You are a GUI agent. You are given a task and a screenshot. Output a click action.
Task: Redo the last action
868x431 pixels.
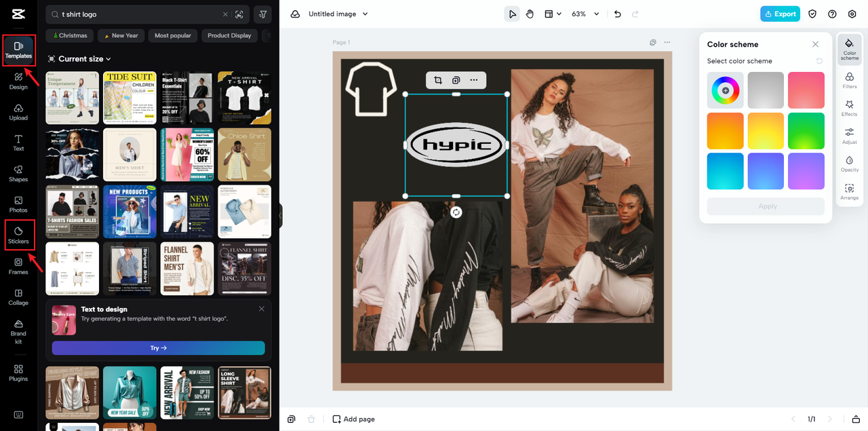click(635, 14)
